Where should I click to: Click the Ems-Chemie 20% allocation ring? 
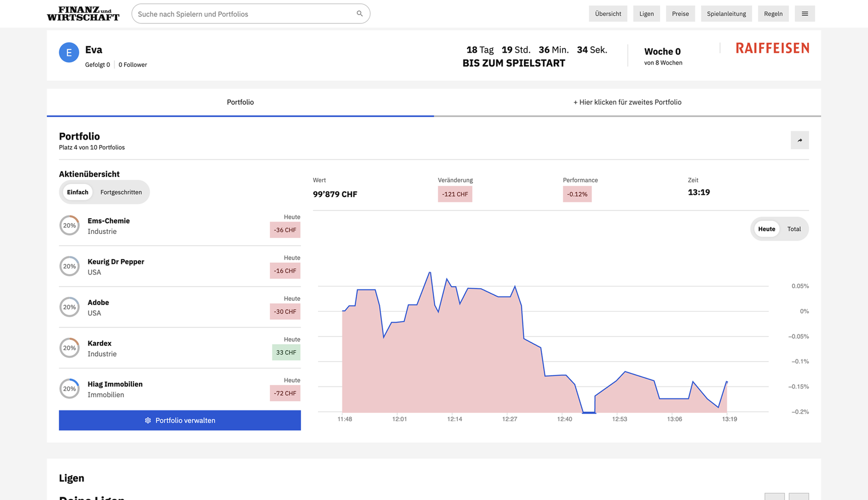click(69, 226)
